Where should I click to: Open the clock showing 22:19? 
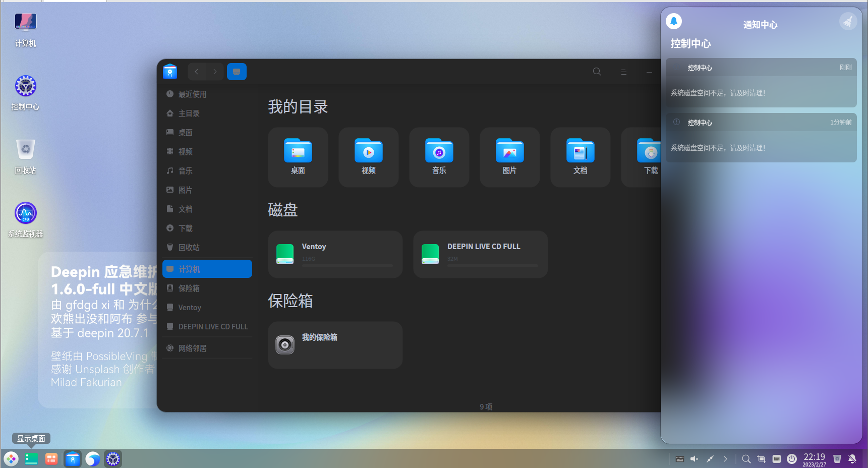click(x=815, y=459)
